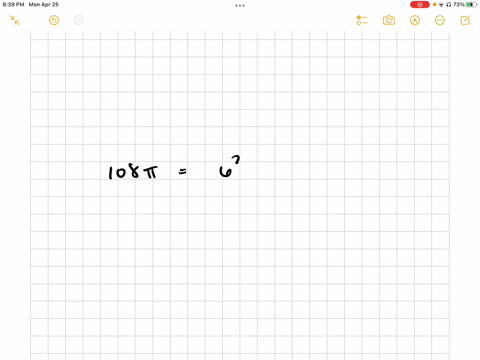Tap the greyed-out redo arrow
The width and height of the screenshot is (480, 360).
pyautogui.click(x=79, y=20)
